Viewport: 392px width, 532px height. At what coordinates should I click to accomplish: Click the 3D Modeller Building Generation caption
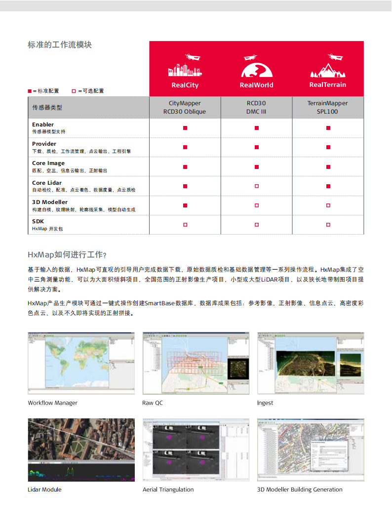pyautogui.click(x=300, y=490)
